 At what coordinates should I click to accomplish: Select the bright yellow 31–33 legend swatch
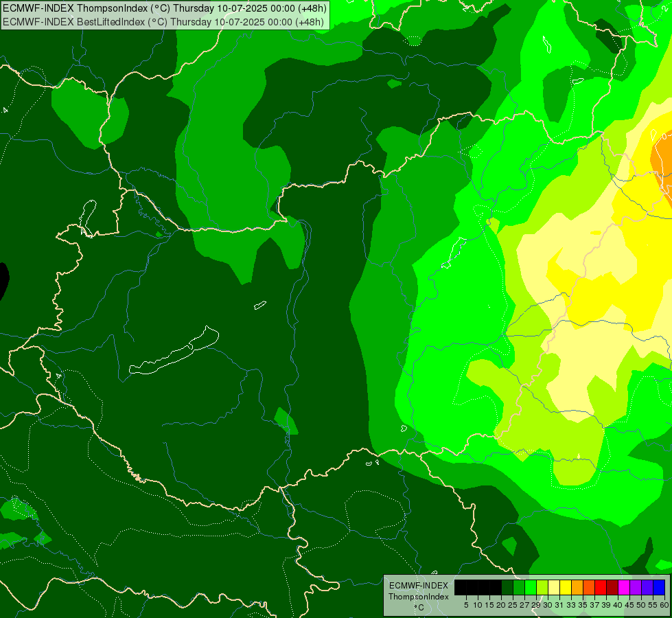(566, 587)
